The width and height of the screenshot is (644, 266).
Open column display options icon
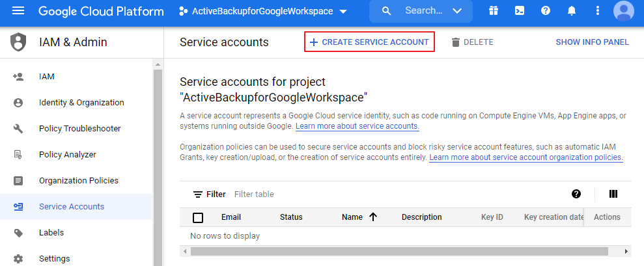(613, 194)
